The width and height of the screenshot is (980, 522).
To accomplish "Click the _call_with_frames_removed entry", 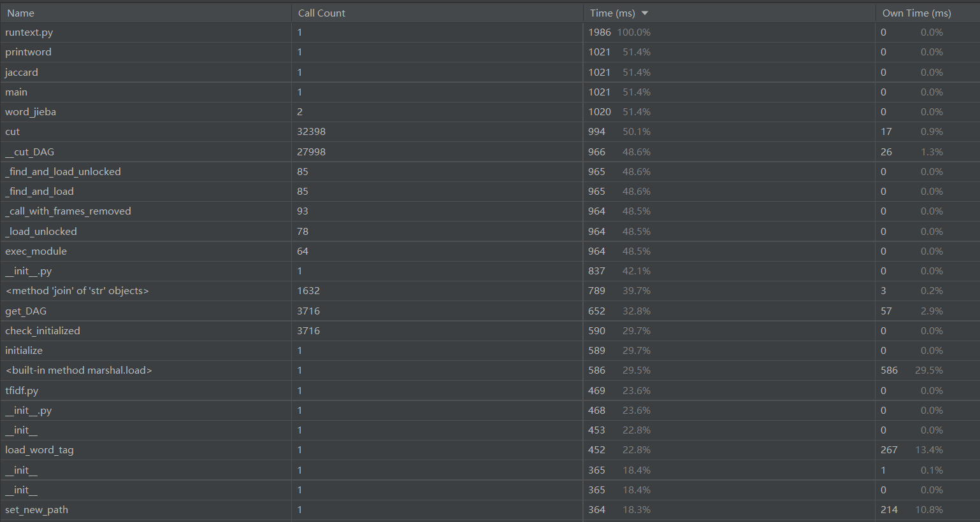I will [68, 211].
